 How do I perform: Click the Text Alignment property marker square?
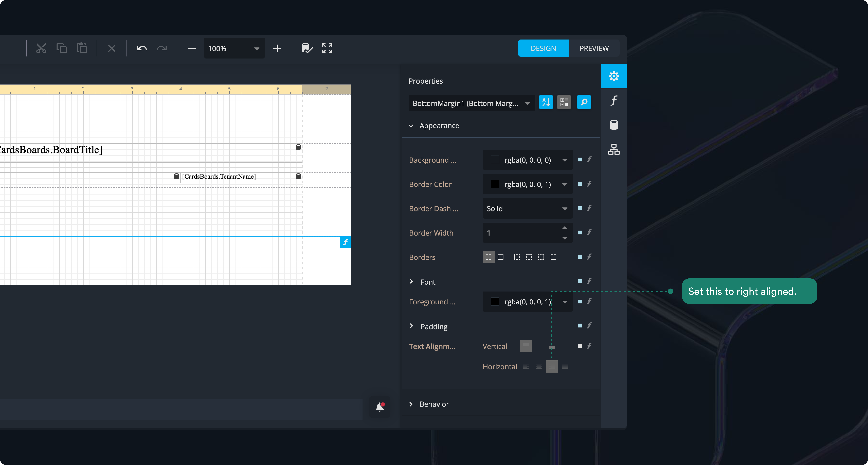(580, 346)
